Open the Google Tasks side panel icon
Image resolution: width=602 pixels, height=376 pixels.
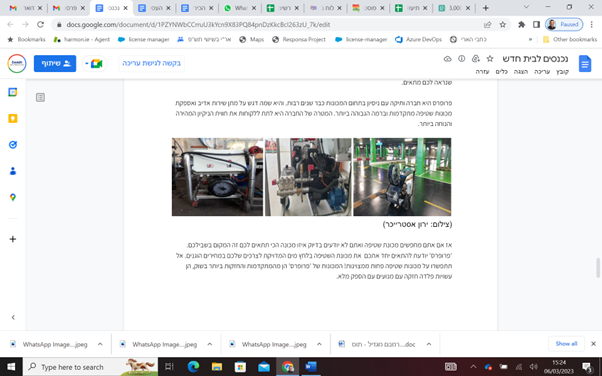(13, 145)
